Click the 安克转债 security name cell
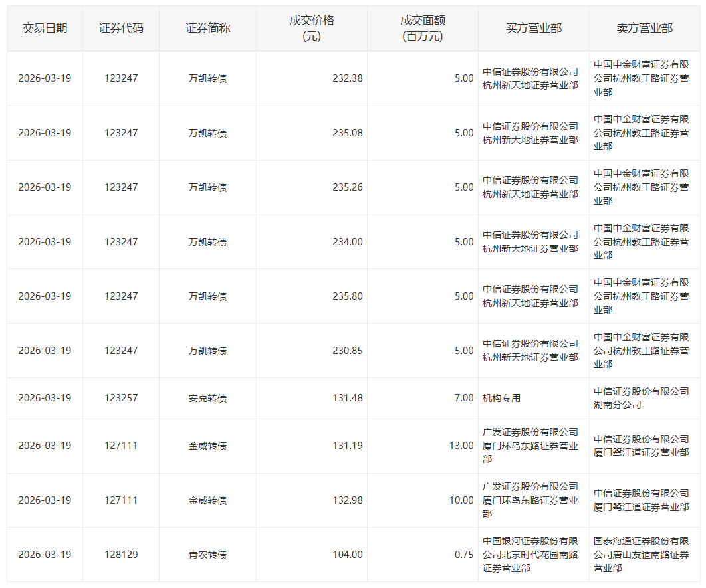The width and height of the screenshot is (706, 588). [x=207, y=398]
